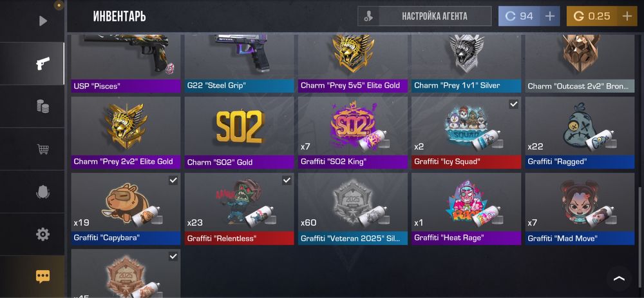
Task: Select the Graffiti "Mad Move" item
Action: pyautogui.click(x=580, y=209)
